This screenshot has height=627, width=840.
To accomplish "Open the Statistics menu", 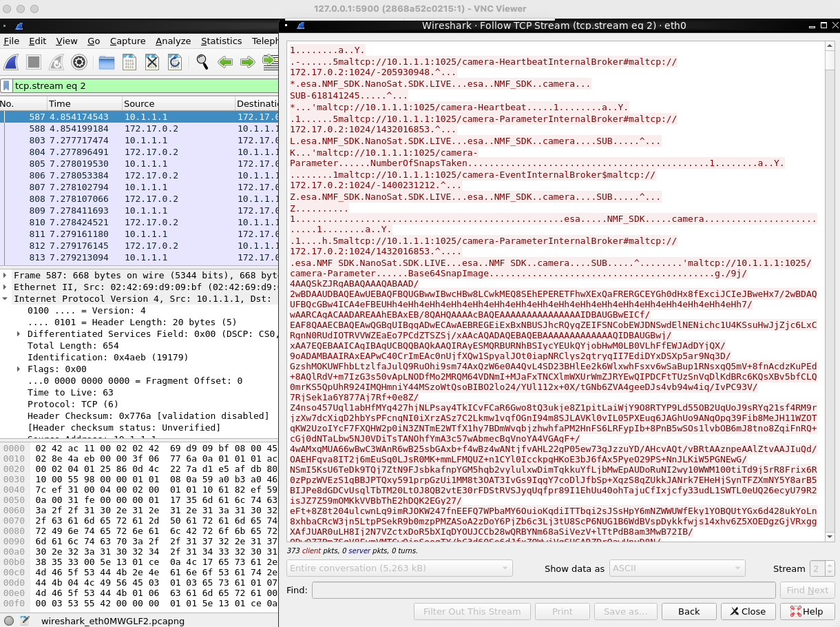I will (221, 41).
